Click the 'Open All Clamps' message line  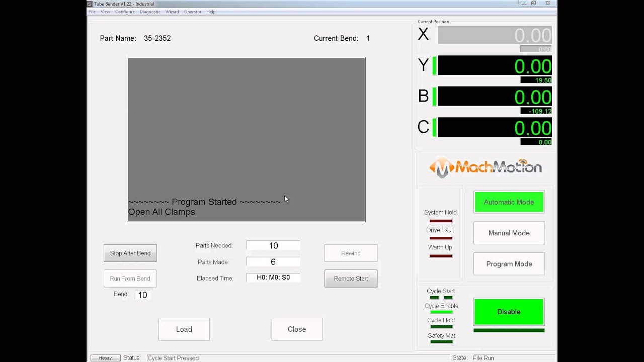[x=162, y=212]
